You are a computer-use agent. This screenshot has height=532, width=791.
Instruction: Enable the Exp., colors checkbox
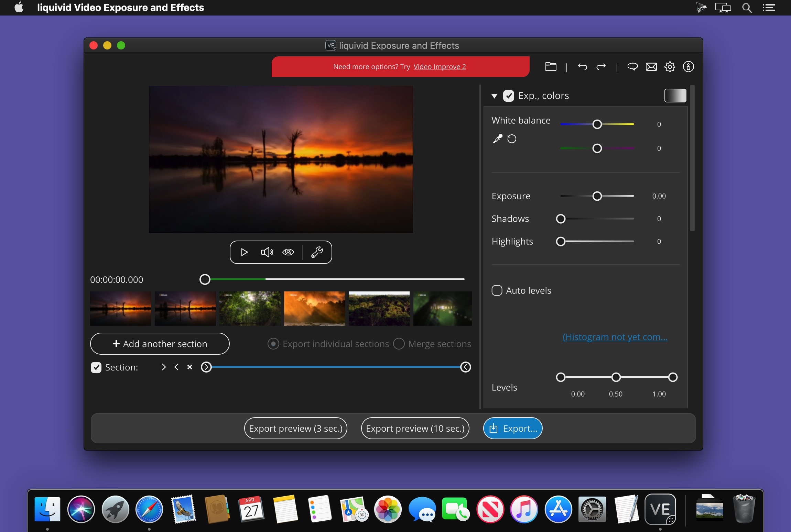[509, 96]
